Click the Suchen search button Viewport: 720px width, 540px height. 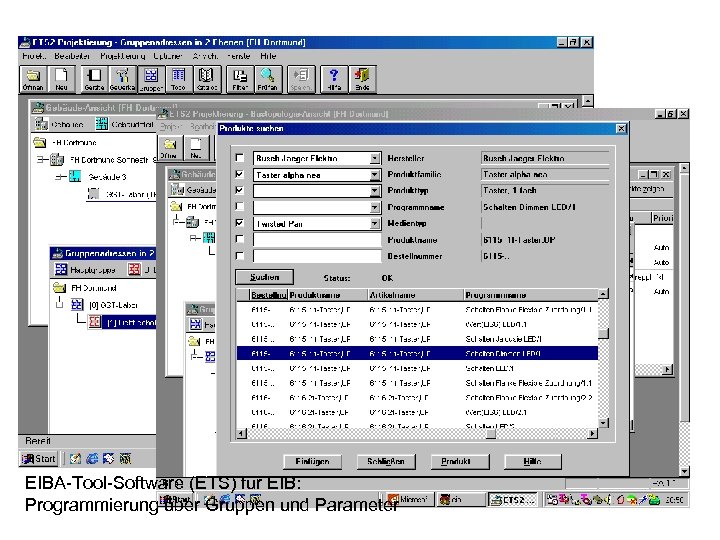264,277
